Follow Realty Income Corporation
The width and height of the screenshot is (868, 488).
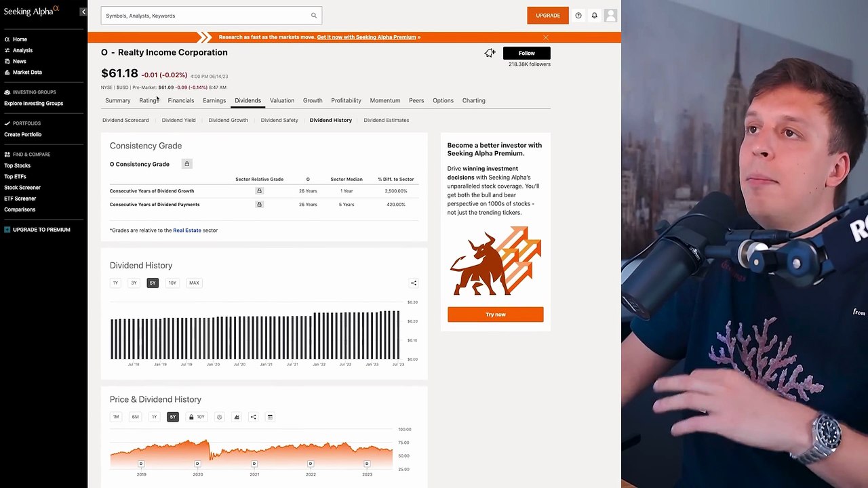pyautogui.click(x=527, y=53)
